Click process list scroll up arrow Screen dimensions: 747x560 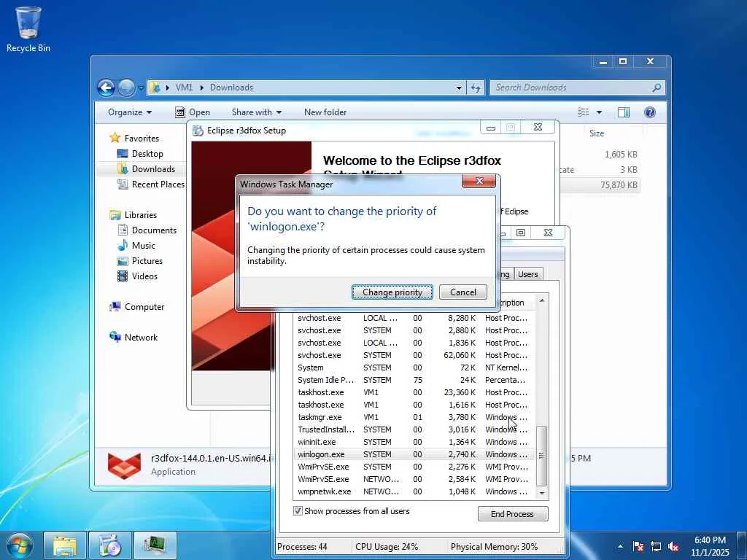click(x=542, y=300)
